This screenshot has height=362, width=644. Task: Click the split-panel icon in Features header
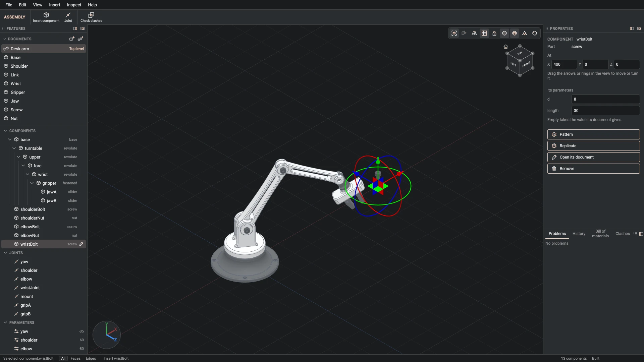[x=75, y=28]
